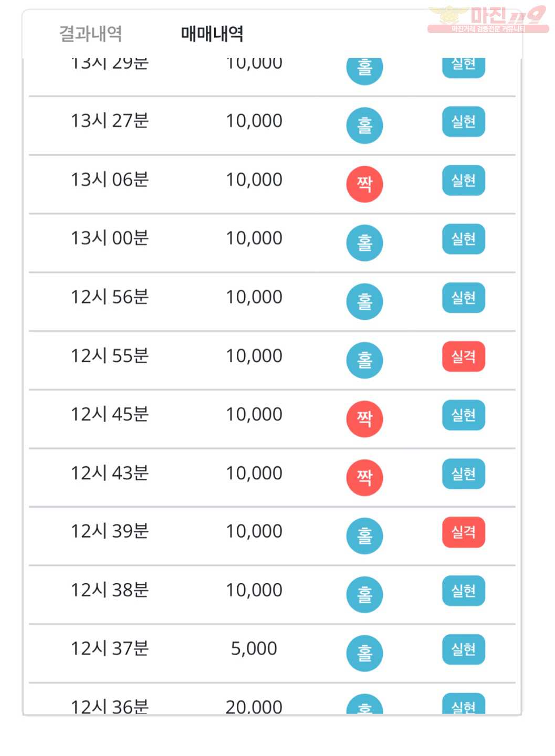Click the red 짝 badge at 13시 06분
The image size is (555, 756).
364,184
